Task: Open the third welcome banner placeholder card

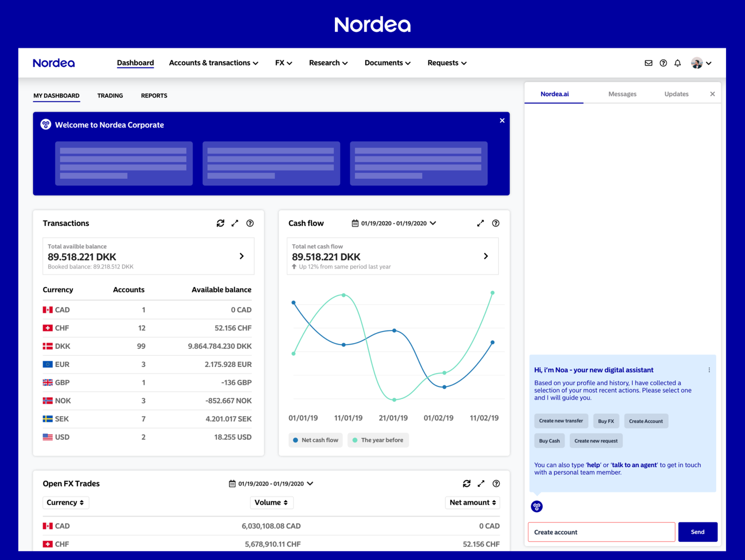Action: click(418, 163)
